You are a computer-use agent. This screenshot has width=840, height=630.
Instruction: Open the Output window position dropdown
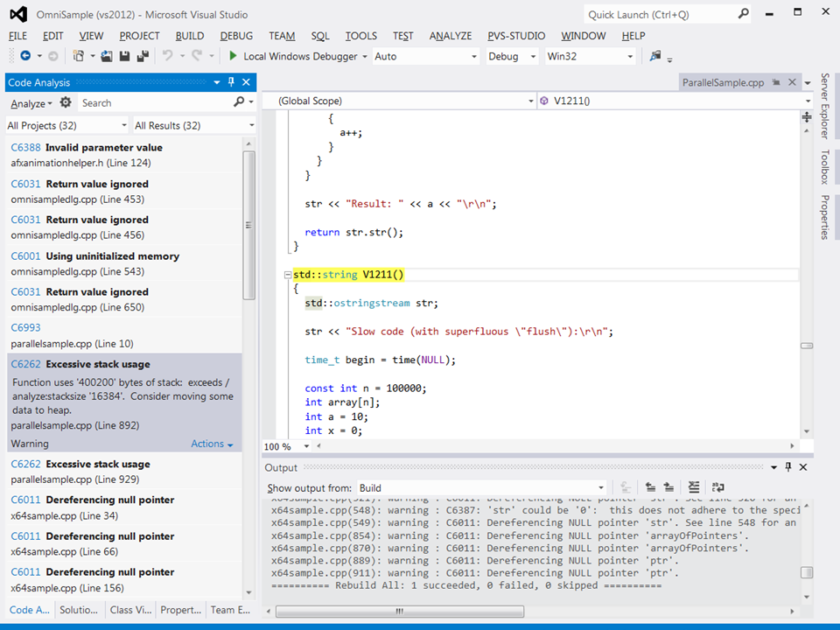(773, 467)
